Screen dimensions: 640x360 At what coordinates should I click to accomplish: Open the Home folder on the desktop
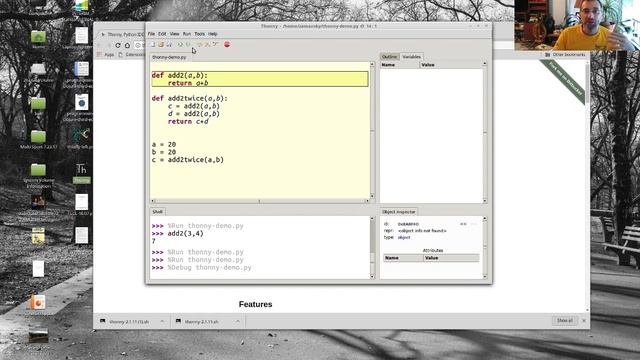[x=38, y=37]
